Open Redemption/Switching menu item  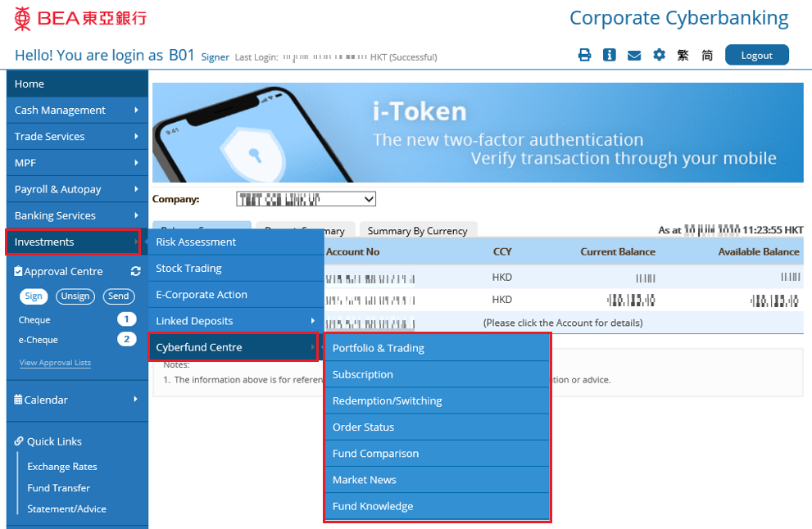(x=437, y=400)
